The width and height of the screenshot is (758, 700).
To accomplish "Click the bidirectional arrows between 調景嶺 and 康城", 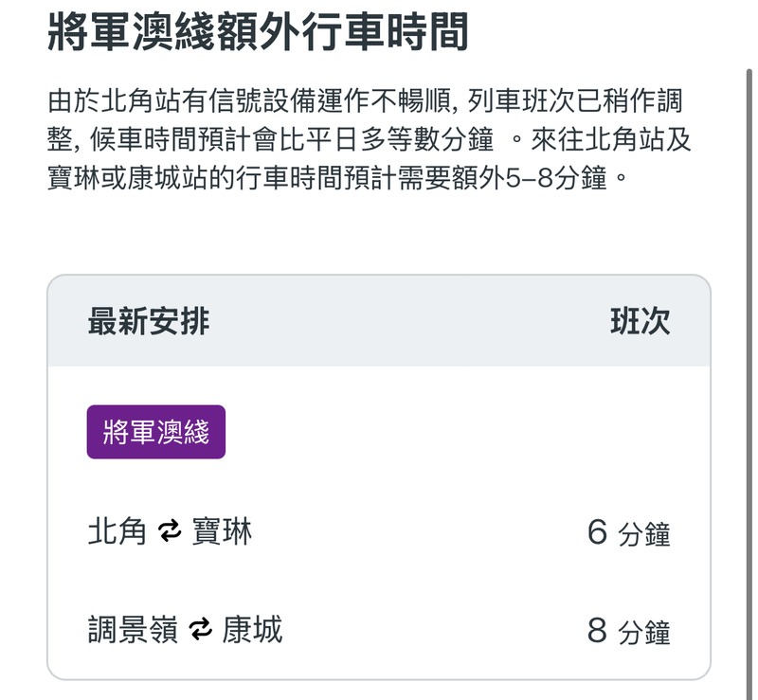I will (x=200, y=629).
